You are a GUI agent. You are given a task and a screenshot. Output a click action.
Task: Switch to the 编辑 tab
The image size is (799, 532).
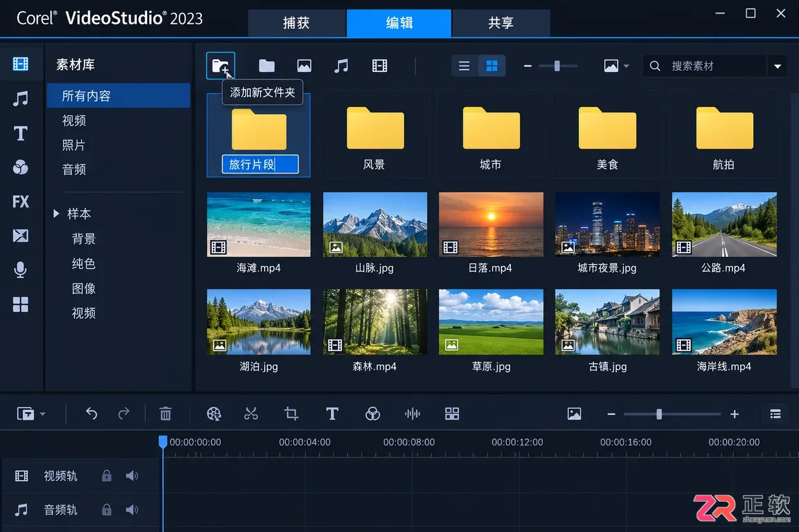399,23
